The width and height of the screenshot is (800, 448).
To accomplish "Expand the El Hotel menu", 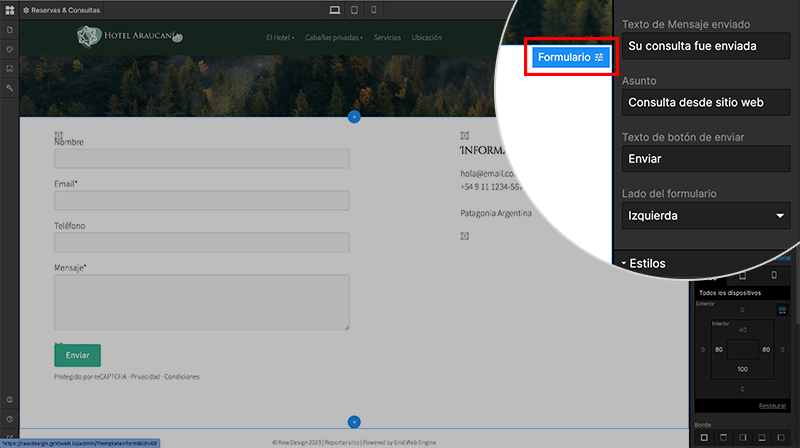I will [x=280, y=37].
